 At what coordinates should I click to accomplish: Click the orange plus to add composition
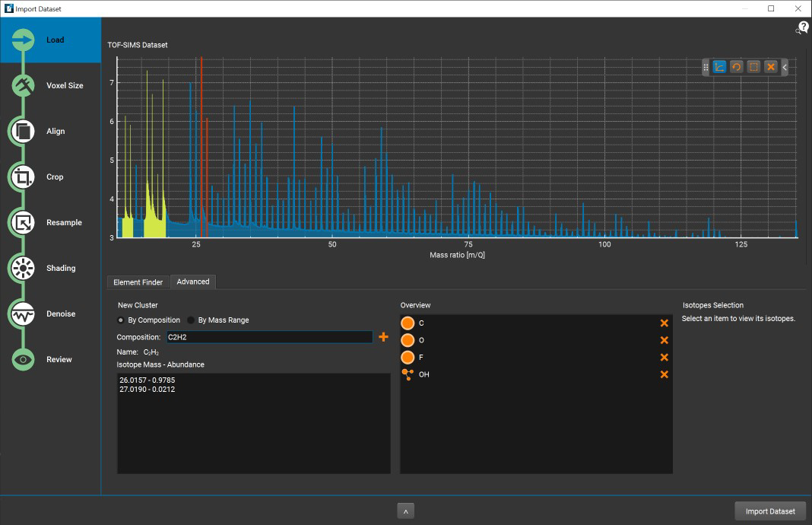coord(383,337)
